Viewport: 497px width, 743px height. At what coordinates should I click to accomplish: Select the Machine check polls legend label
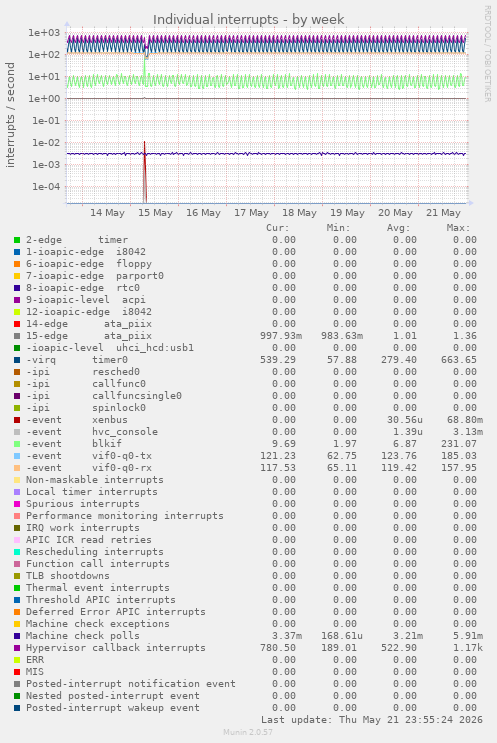tap(83, 636)
